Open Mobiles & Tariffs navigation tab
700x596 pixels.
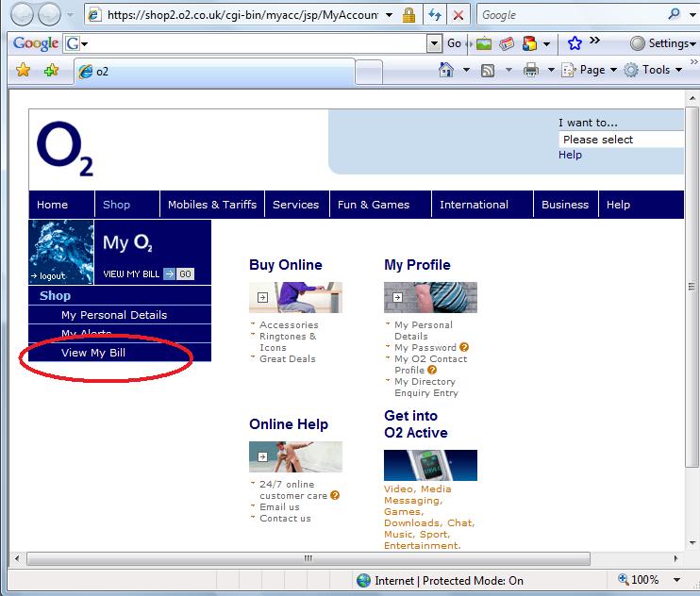pos(212,205)
